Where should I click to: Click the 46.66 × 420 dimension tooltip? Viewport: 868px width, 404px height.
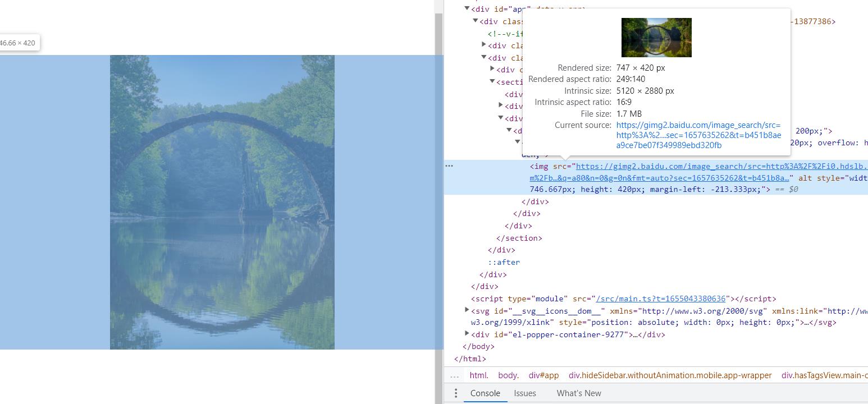(x=19, y=43)
